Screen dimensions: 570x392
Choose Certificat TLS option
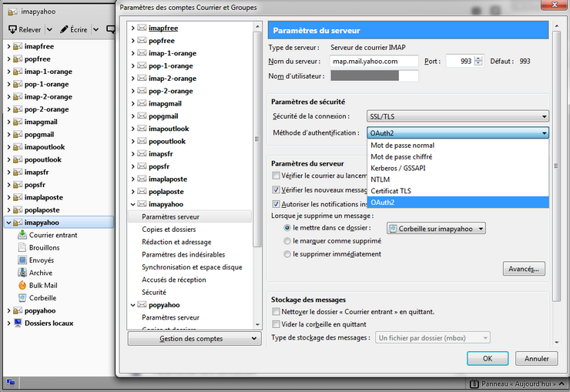coord(458,191)
